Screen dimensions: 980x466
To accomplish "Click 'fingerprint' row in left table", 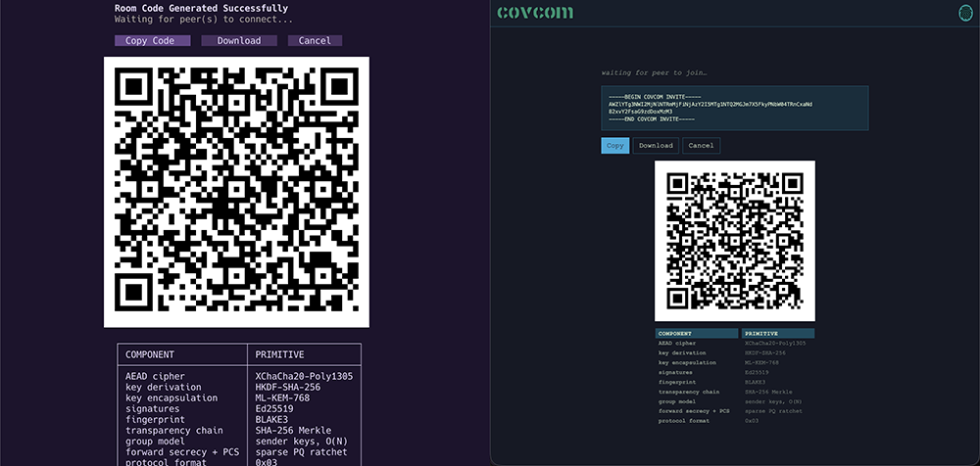I will [x=155, y=420].
